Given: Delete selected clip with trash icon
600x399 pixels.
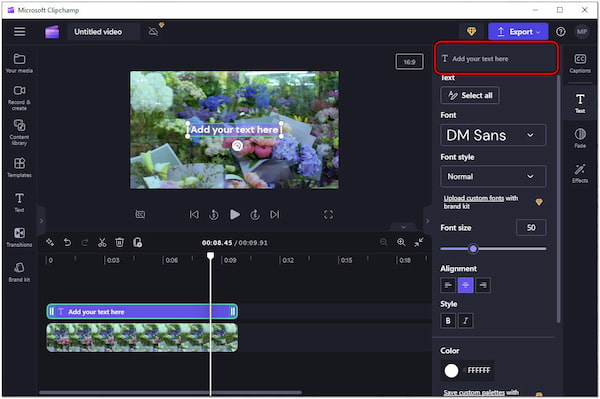Looking at the screenshot, I should coord(119,243).
